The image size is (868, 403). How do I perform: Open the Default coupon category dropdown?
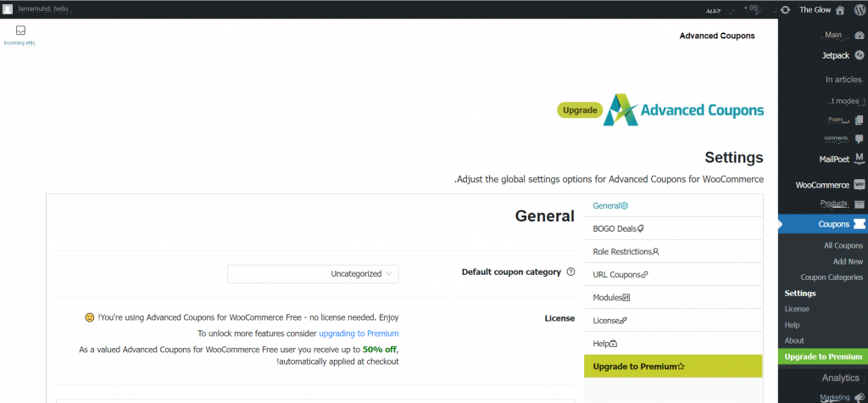(x=313, y=274)
